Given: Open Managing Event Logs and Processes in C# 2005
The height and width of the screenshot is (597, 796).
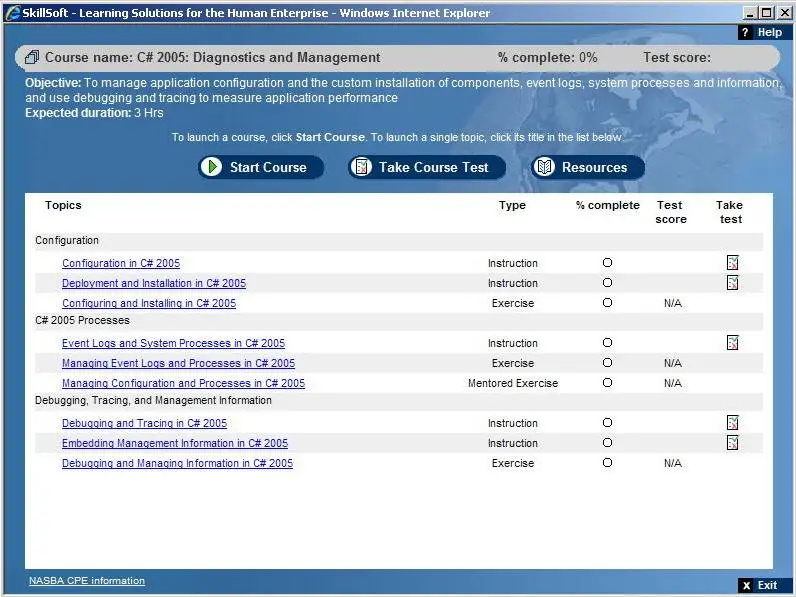Looking at the screenshot, I should point(178,363).
